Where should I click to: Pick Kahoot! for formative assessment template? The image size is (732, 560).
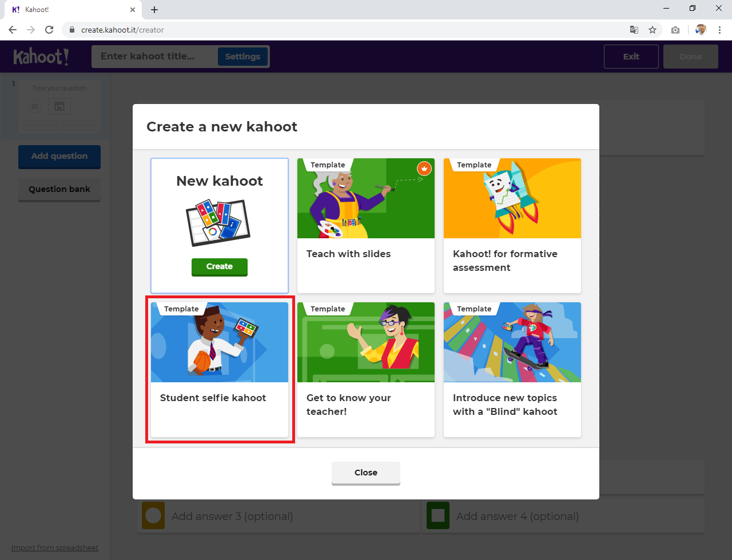512,225
